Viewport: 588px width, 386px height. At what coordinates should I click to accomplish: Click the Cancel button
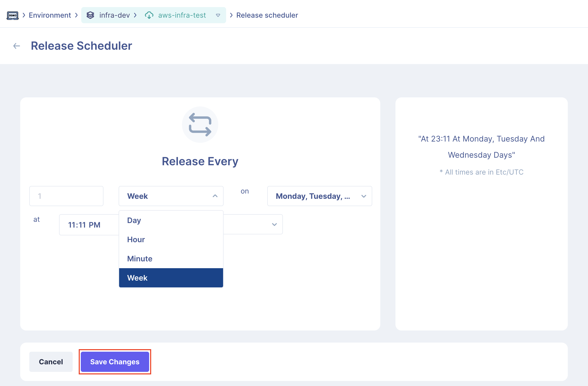pyautogui.click(x=51, y=362)
